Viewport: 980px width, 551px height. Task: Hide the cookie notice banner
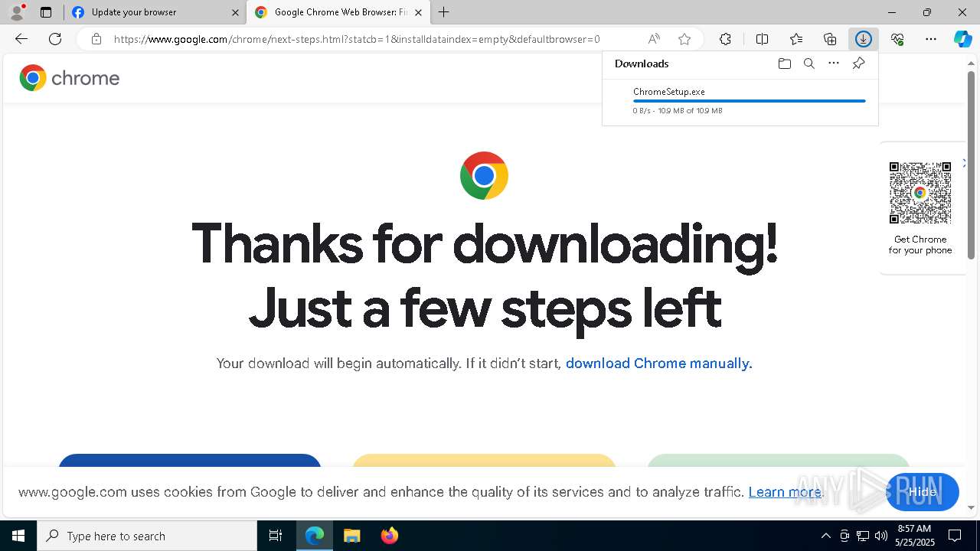(x=922, y=492)
